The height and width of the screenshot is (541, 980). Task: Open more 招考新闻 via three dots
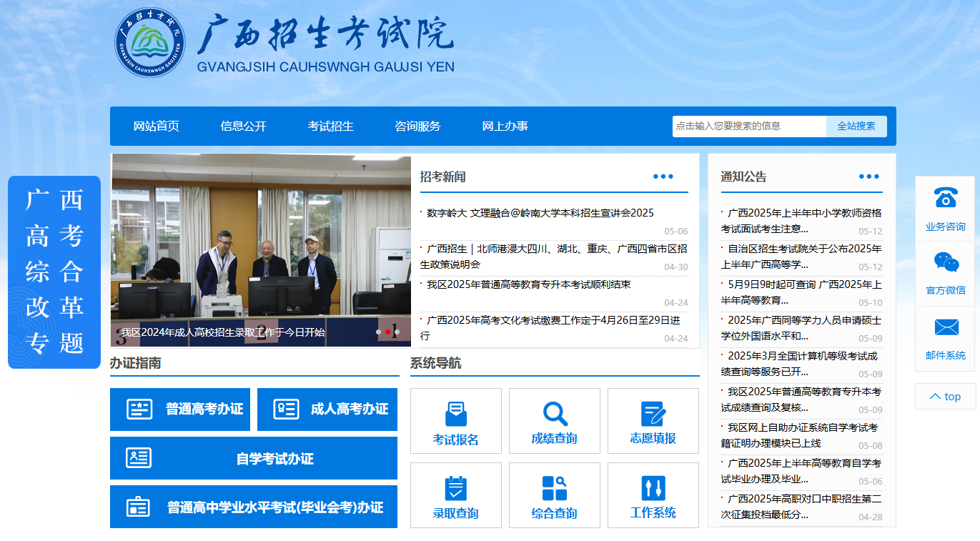[663, 177]
